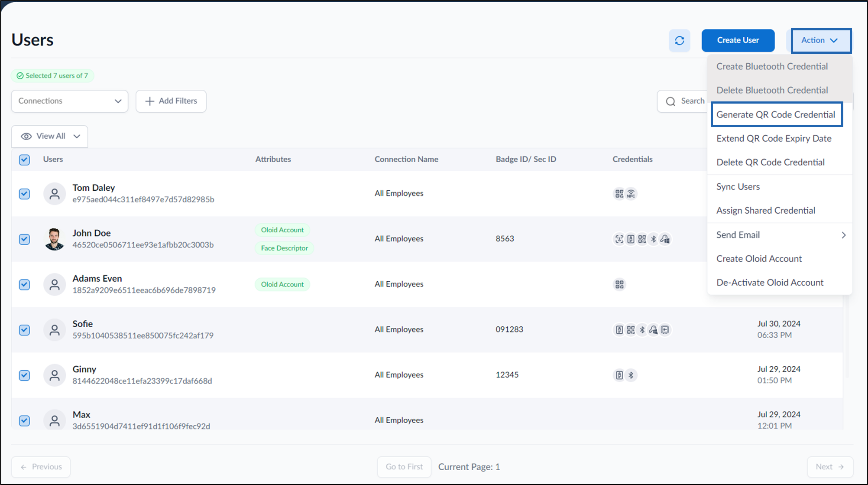Image resolution: width=868 pixels, height=485 pixels.
Task: Click John Doe's Bluetooth credential icon
Action: pos(653,239)
